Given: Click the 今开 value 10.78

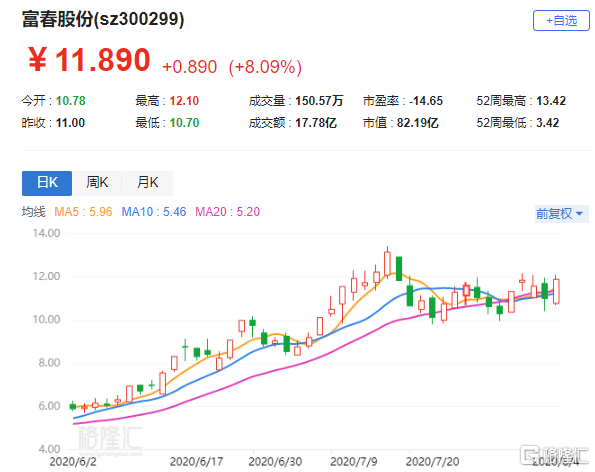Looking at the screenshot, I should tap(71, 101).
